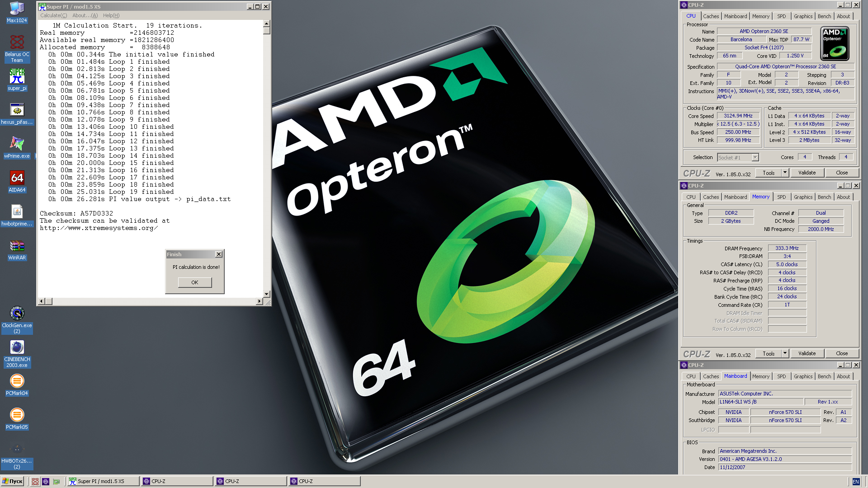This screenshot has height=488, width=868.
Task: Open the Пуск start menu
Action: [12, 481]
